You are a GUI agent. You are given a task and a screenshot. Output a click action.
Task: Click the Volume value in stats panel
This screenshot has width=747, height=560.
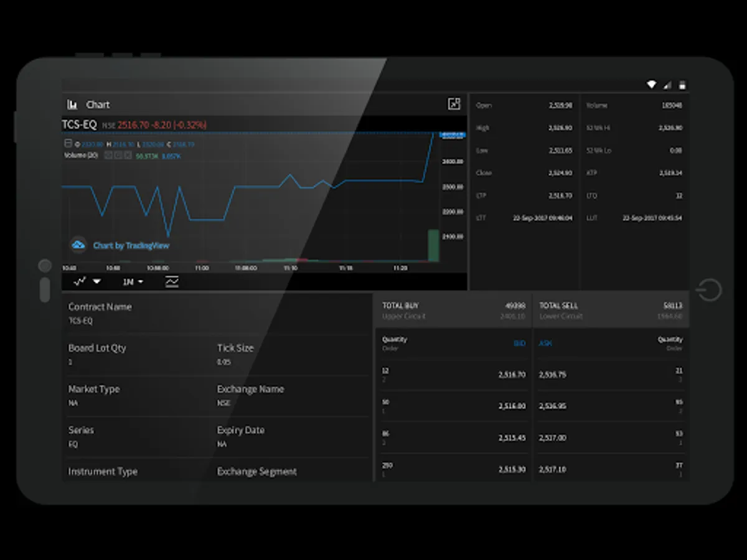pos(672,105)
